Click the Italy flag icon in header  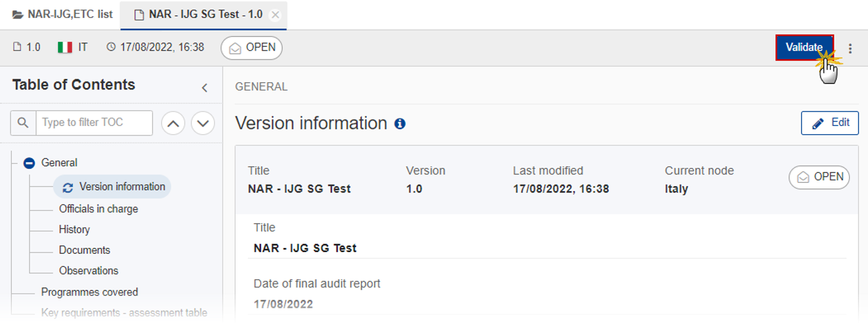tap(65, 48)
